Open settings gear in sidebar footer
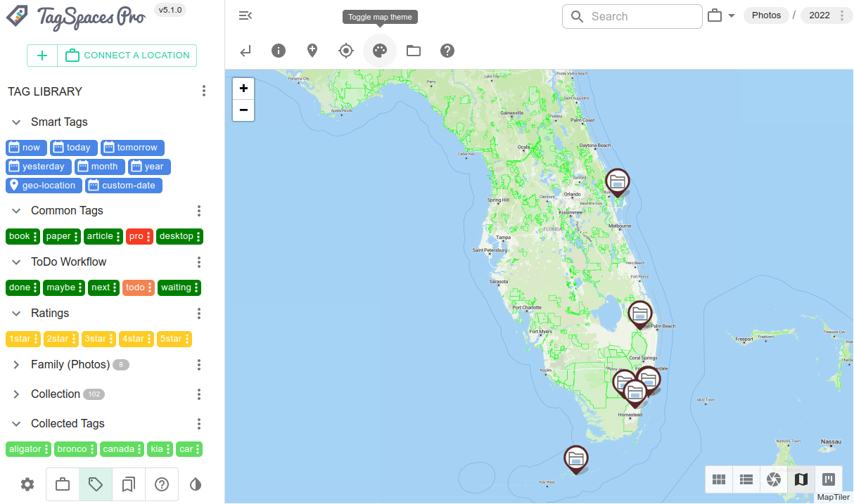 27,484
